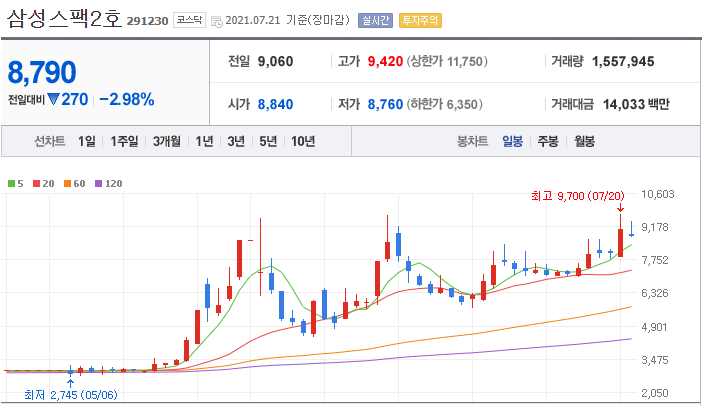The height and width of the screenshot is (405, 702).
Task: Click the stock name 삼성스팩2호
Action: tap(64, 19)
